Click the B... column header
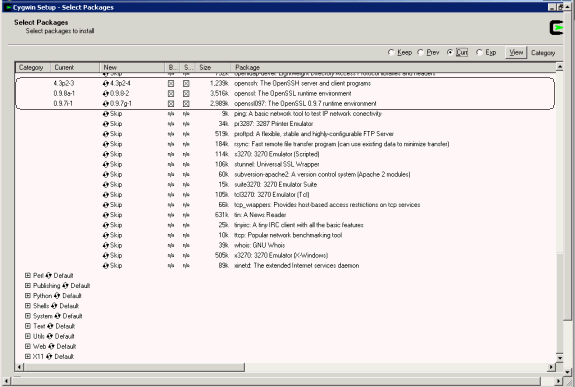Viewport: 575px width, 387px height. point(173,67)
